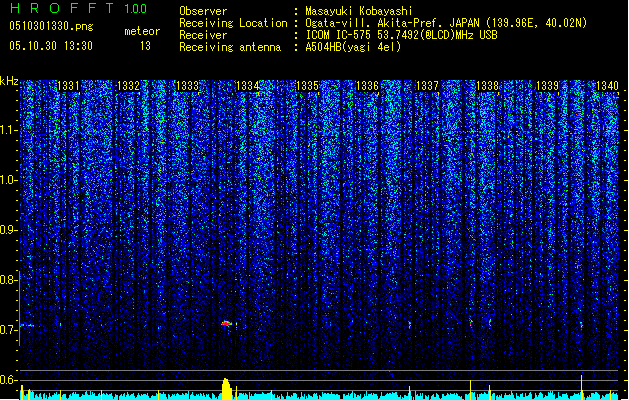
Task: Click the 1335 time marker
Action: tap(307, 86)
